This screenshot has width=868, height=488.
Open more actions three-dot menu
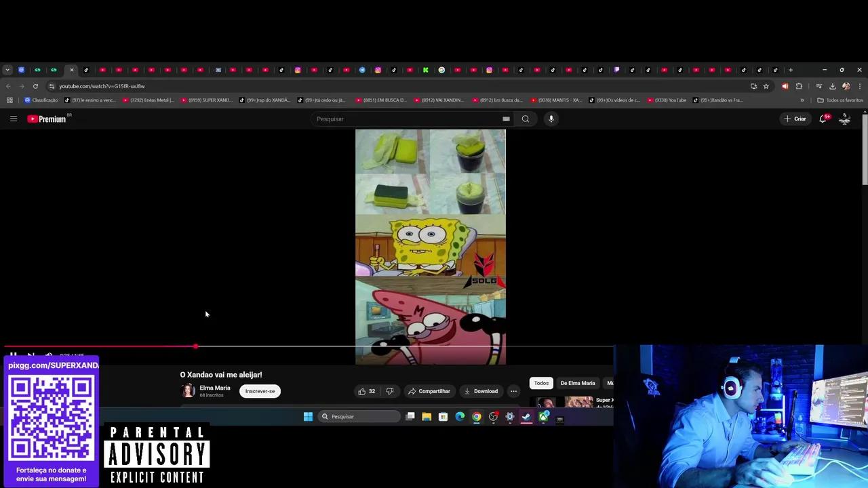tap(513, 391)
